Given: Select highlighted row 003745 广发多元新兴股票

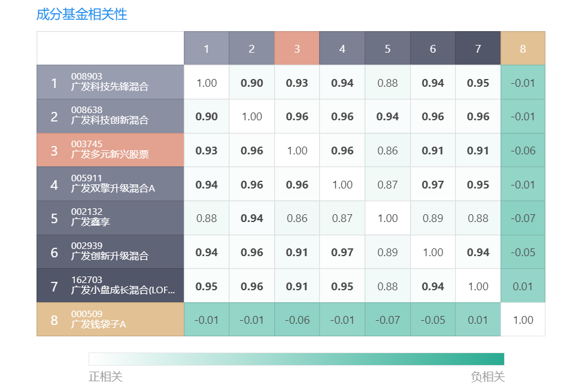Looking at the screenshot, I should coord(110,150).
